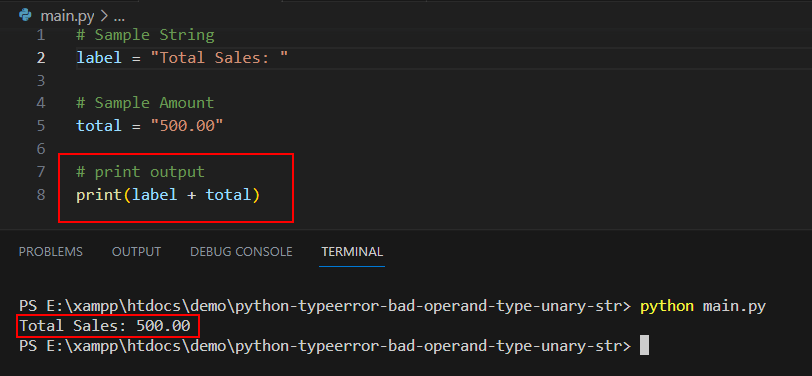Switch to the PROBLEMS panel tab
The image size is (812, 376).
[x=51, y=252]
